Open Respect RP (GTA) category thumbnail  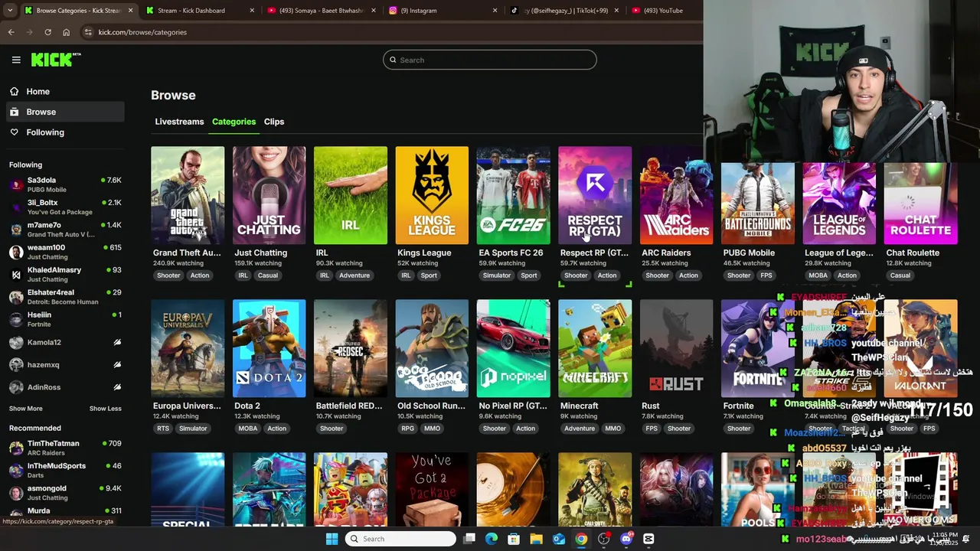point(595,195)
